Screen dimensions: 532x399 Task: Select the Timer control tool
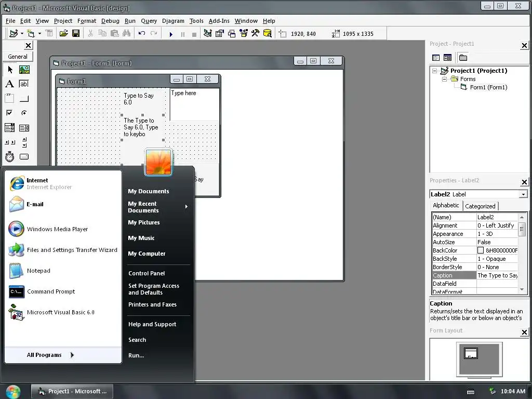click(10, 156)
